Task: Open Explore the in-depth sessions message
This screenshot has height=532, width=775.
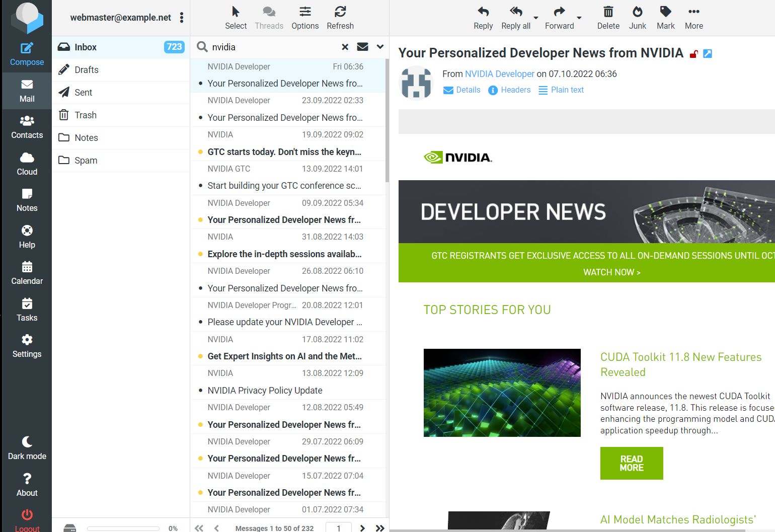Action: (x=287, y=246)
